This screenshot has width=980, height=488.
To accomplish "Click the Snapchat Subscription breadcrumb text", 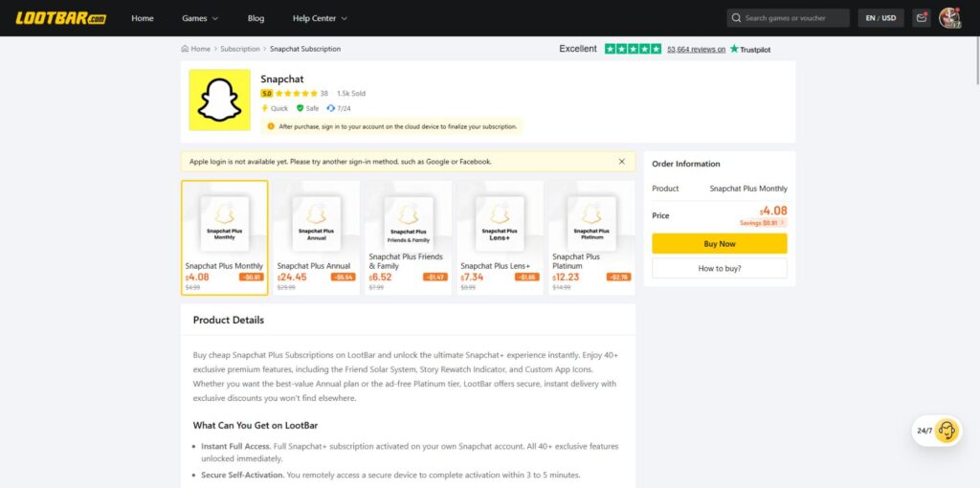I will click(305, 49).
